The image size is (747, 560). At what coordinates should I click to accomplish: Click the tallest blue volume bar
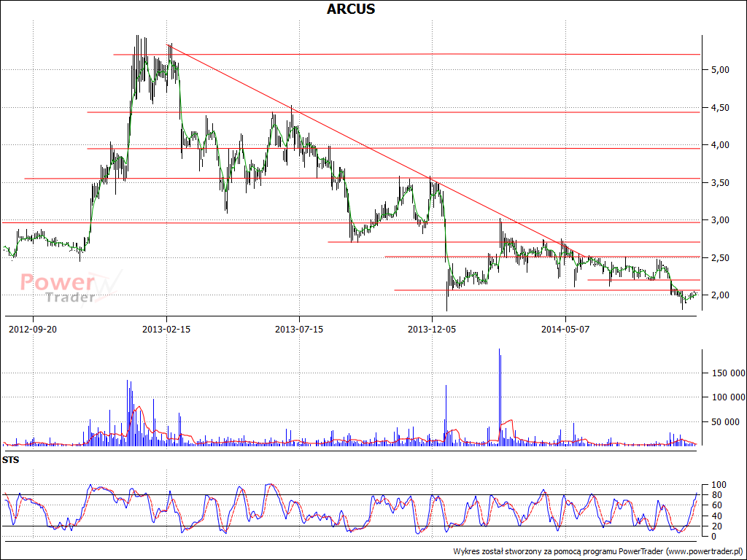[499, 397]
